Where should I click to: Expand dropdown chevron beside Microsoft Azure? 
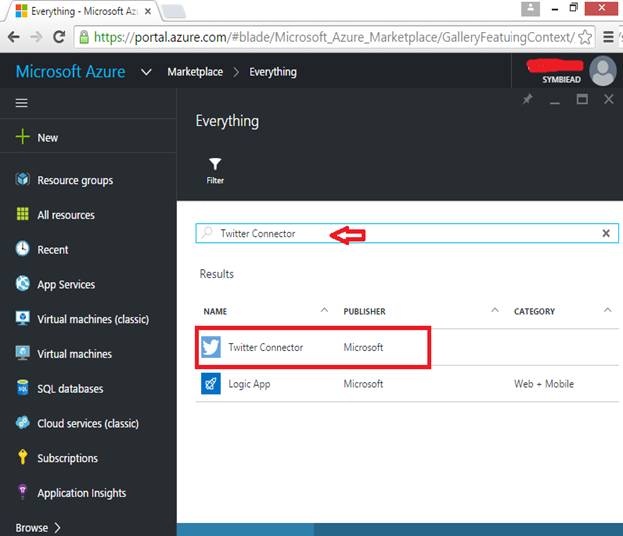146,72
